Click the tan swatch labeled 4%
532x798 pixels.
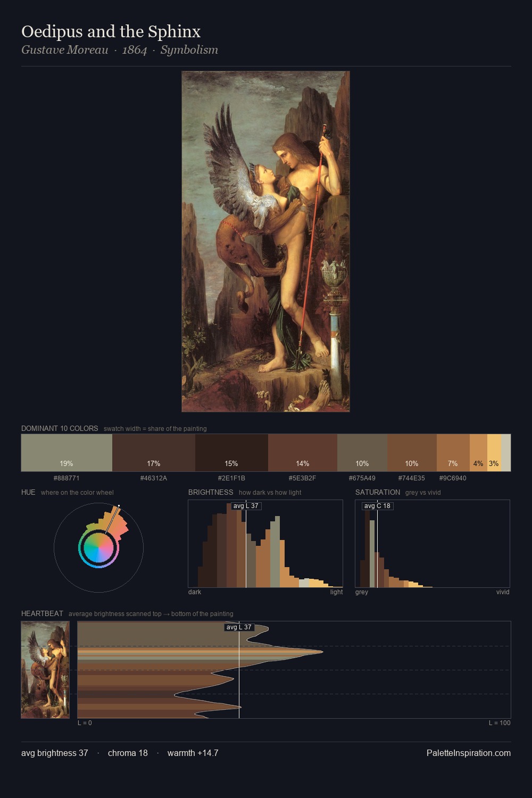tap(478, 453)
